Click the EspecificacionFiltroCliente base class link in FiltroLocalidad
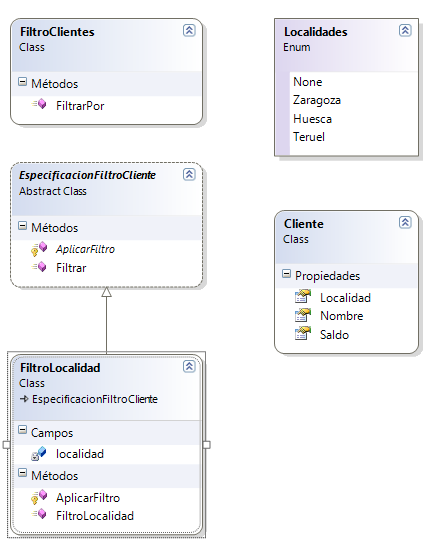This screenshot has width=427, height=557. tap(94, 399)
